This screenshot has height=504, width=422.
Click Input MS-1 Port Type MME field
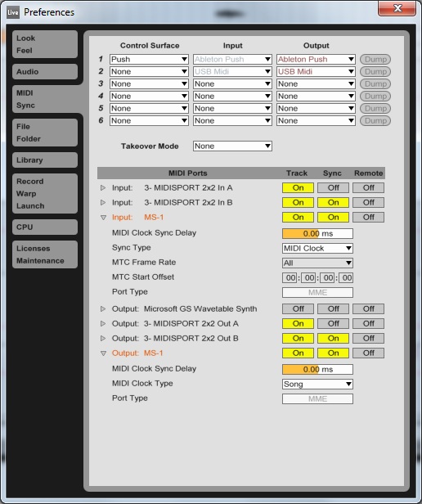click(317, 293)
